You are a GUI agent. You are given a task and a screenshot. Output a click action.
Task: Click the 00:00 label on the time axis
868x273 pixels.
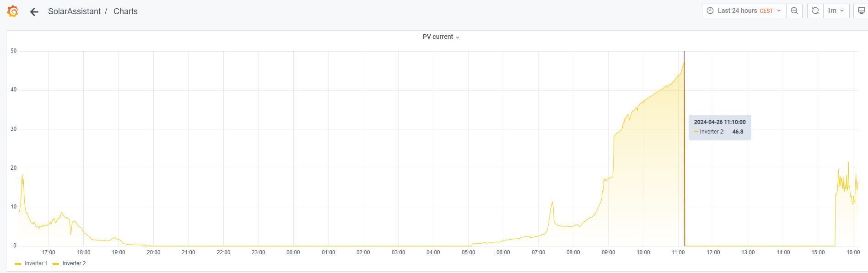(293, 252)
